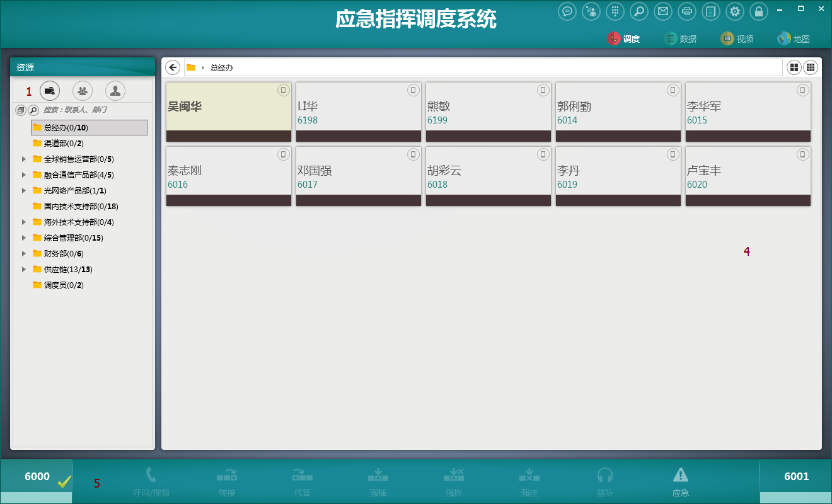832x504 pixels.
Task: Open the 地图 map tab
Action: click(x=794, y=39)
